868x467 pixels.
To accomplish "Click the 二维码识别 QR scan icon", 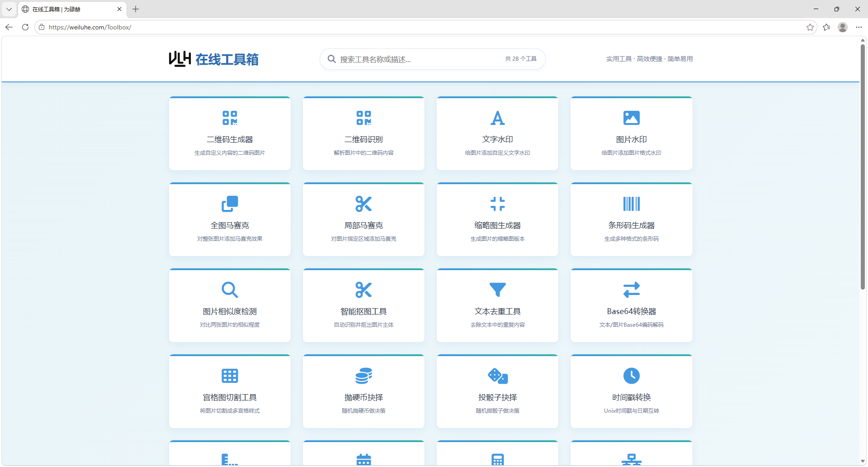I will [363, 118].
